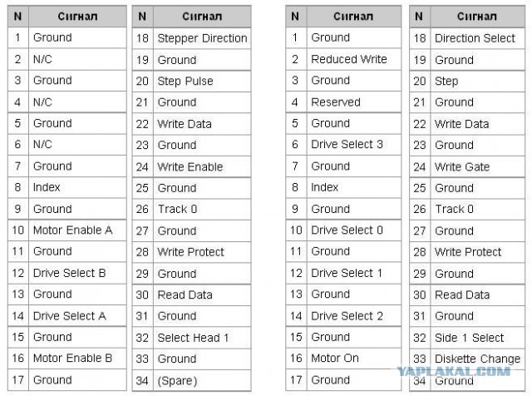The height and width of the screenshot is (396, 532).
Task: Click the 'Side 1 Select' cell
Action: point(469,338)
